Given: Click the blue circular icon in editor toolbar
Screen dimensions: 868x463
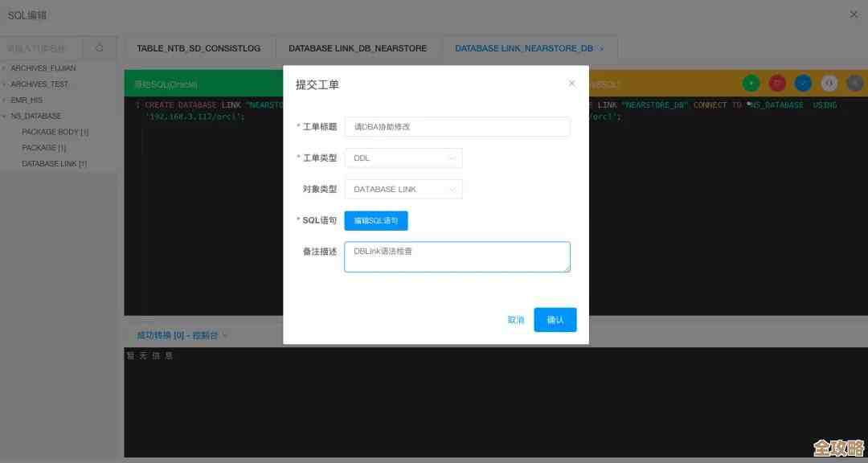Looking at the screenshot, I should (802, 83).
